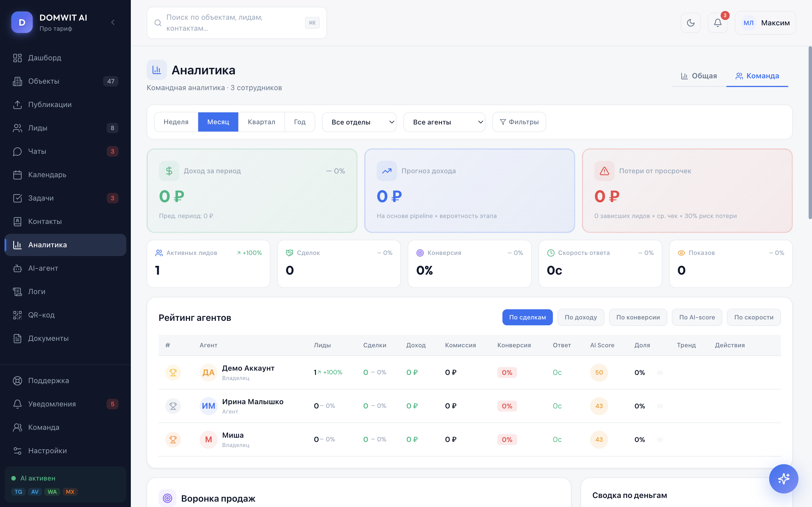Open the Календарь from sidebar
Viewport: 812px width, 507px height.
pyautogui.click(x=47, y=175)
